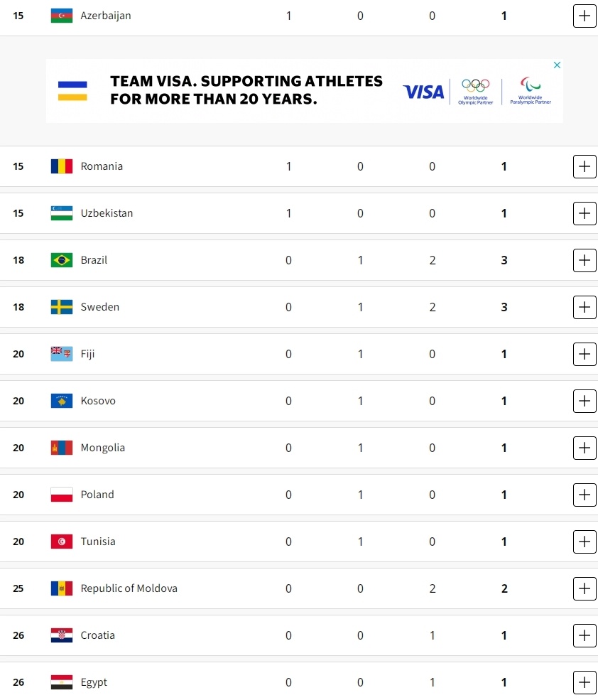The image size is (598, 700).
Task: Click the plus button for Sweden
Action: [x=585, y=307]
